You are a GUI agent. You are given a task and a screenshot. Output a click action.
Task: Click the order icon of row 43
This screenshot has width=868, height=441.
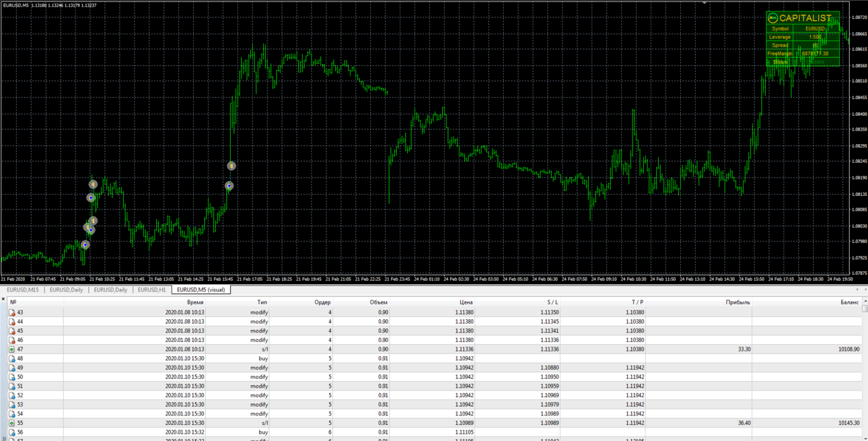[x=12, y=312]
